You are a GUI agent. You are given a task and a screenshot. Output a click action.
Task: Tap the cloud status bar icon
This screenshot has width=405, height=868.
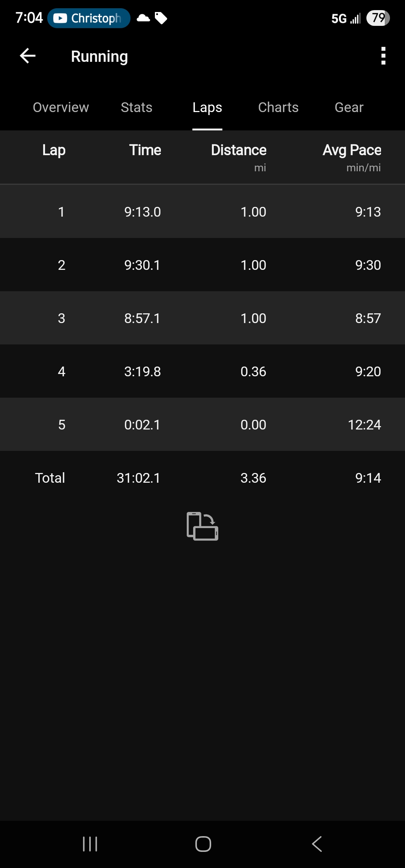(143, 18)
